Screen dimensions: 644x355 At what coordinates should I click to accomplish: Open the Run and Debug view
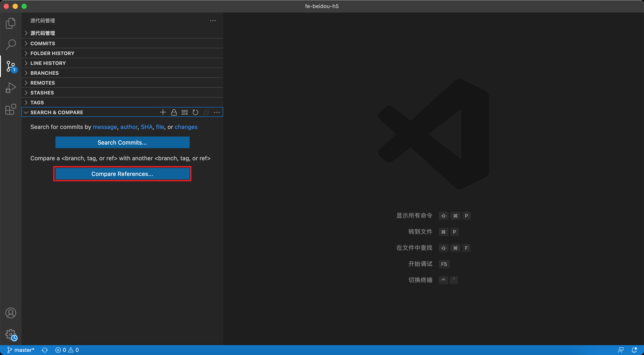tap(11, 88)
